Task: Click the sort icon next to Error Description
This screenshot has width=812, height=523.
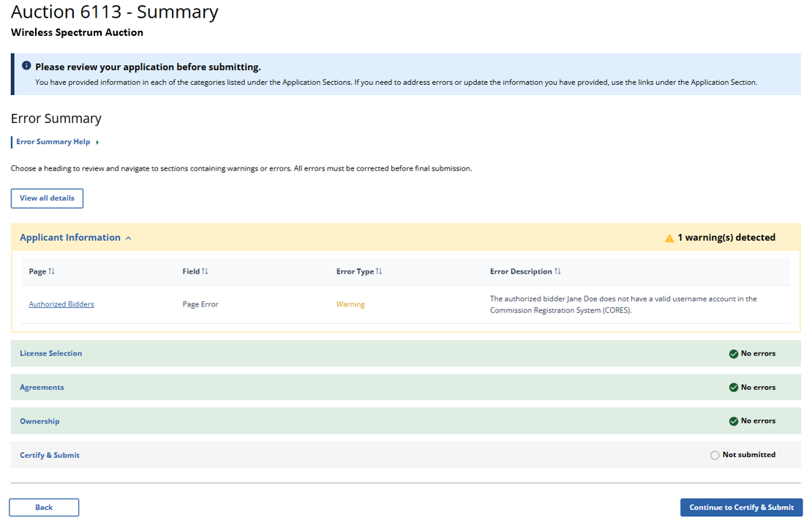Action: click(x=557, y=271)
